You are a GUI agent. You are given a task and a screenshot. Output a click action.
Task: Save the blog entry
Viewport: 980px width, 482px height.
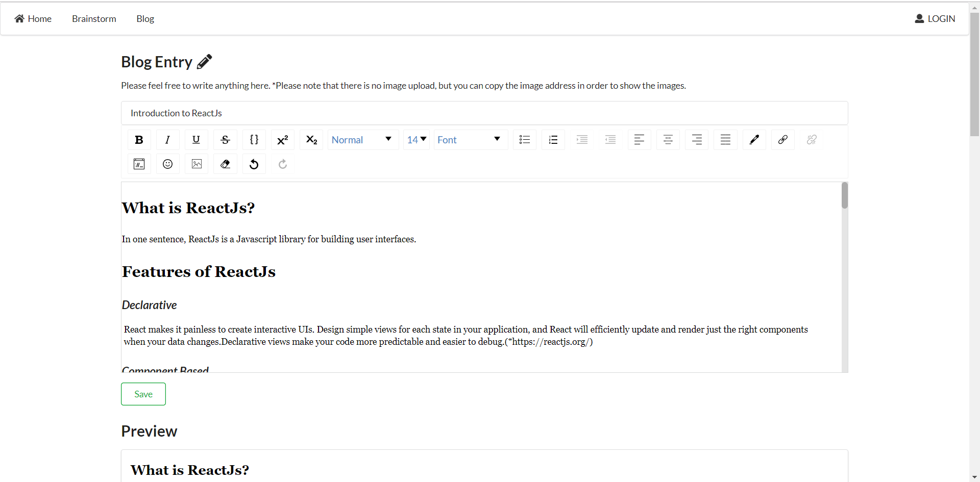coord(143,394)
